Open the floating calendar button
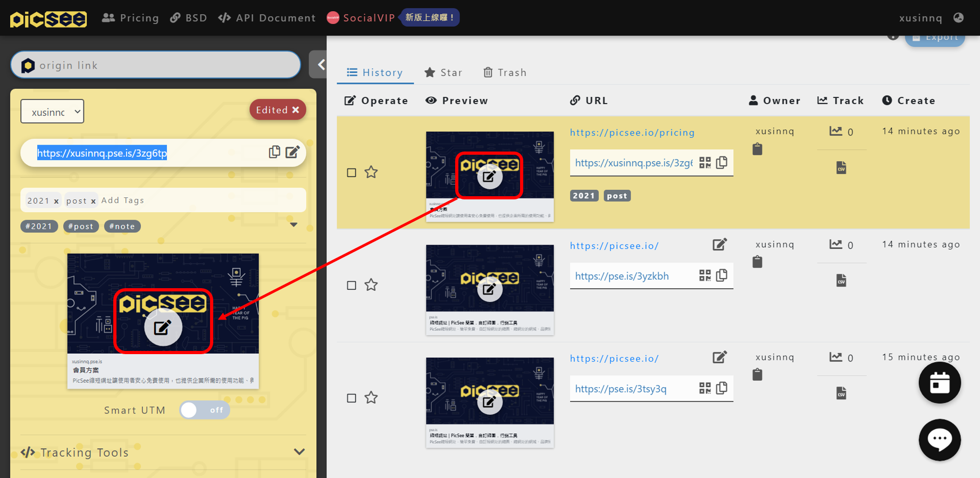 [x=940, y=382]
